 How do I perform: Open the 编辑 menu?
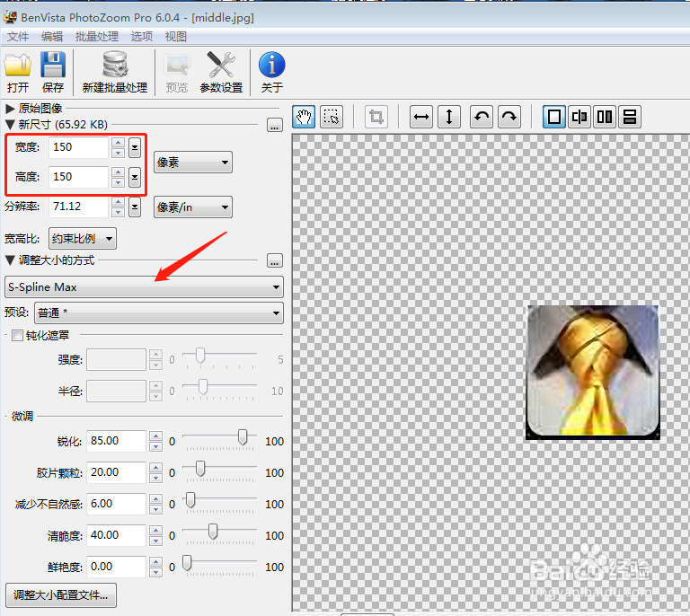[x=52, y=37]
